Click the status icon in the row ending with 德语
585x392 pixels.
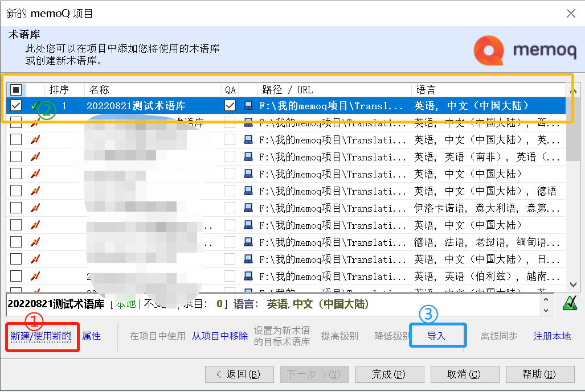click(35, 191)
